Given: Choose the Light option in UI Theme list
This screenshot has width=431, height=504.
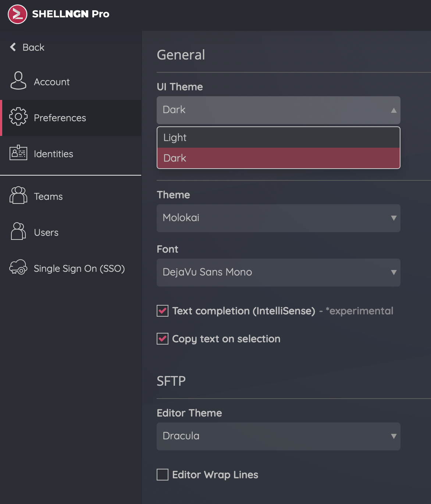Looking at the screenshot, I should coord(278,137).
